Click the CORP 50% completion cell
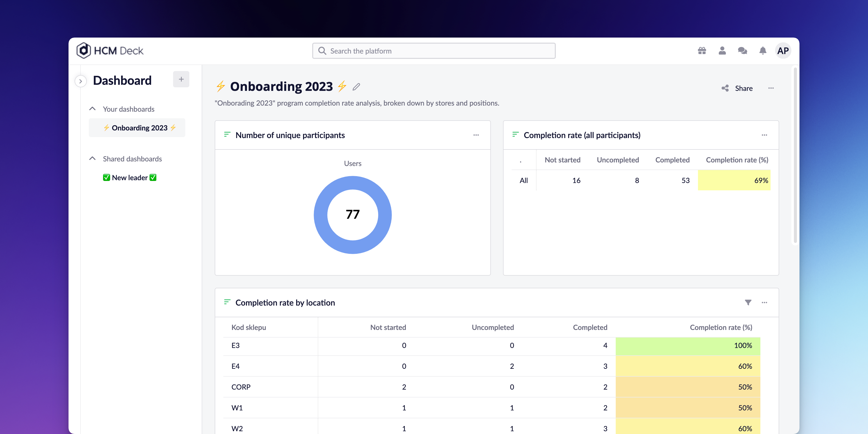This screenshot has width=868, height=434. tap(688, 387)
